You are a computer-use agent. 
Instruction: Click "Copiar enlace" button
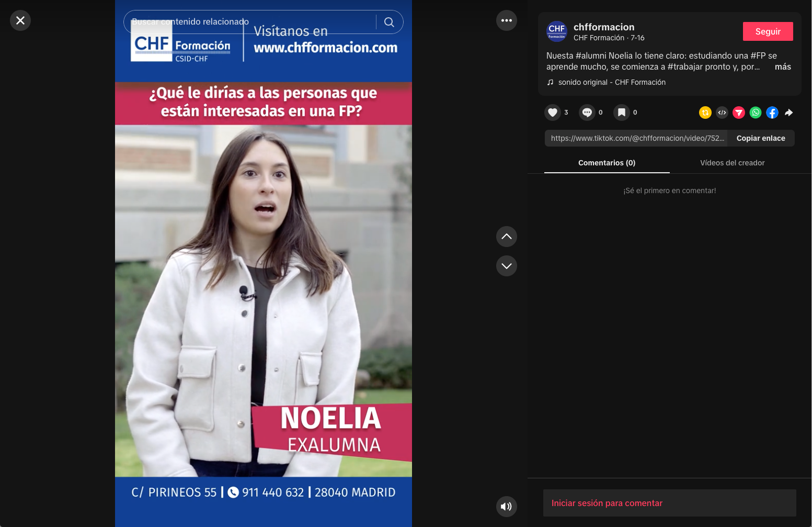click(761, 138)
